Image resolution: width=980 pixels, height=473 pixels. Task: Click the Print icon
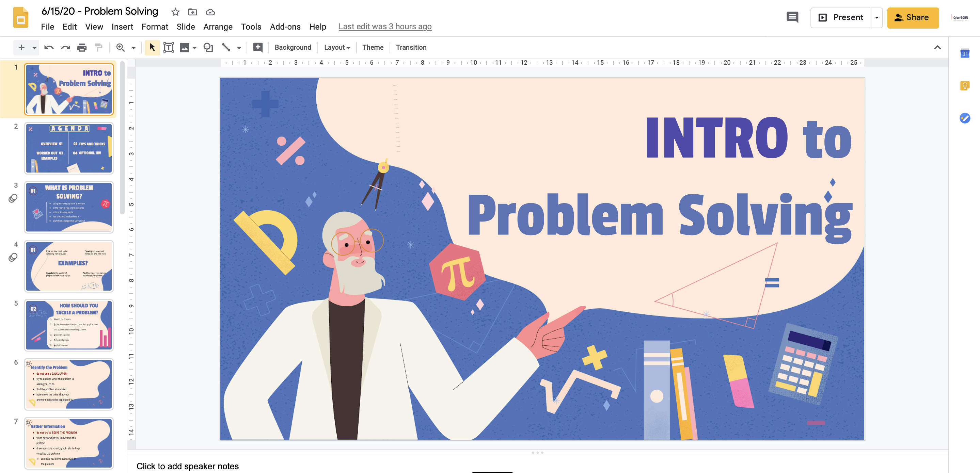click(82, 48)
